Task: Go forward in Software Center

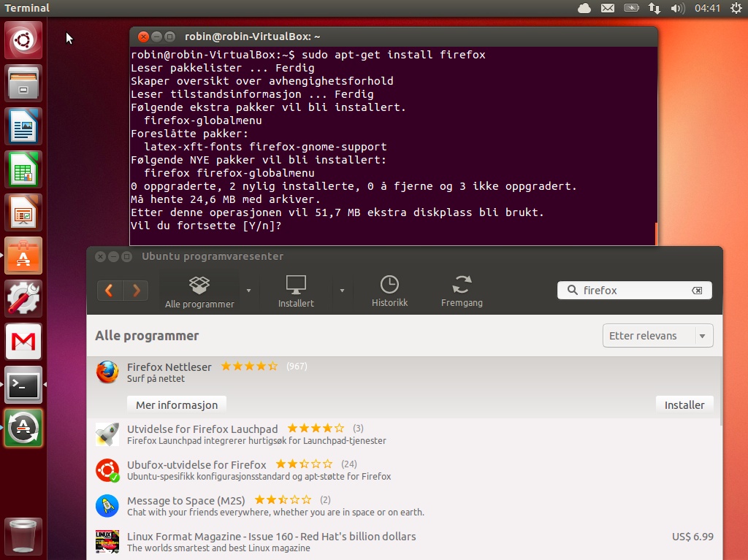Action: 135,290
